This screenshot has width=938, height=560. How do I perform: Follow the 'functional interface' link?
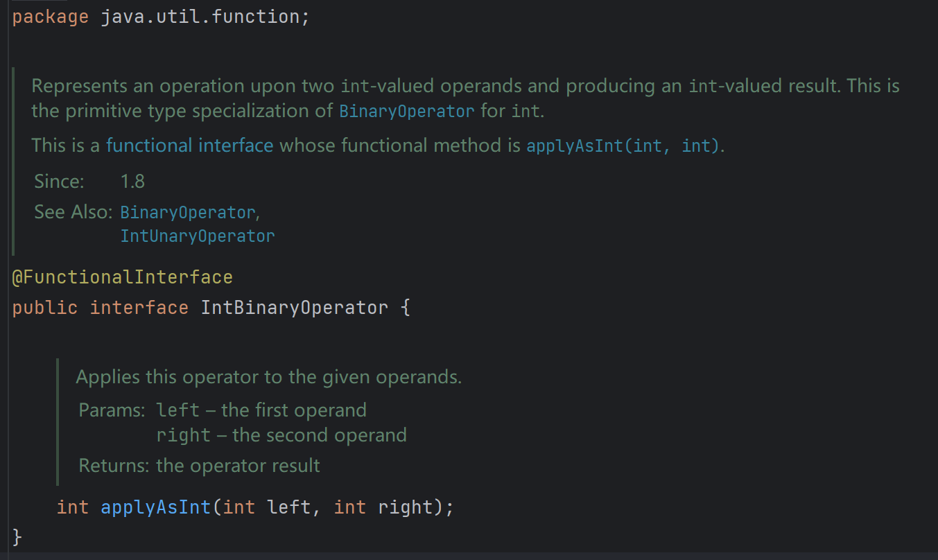pyautogui.click(x=189, y=146)
